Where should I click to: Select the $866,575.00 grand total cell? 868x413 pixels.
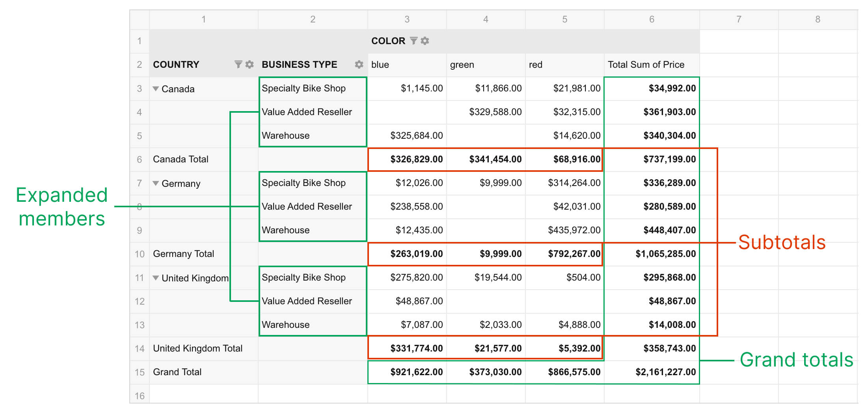(x=564, y=372)
